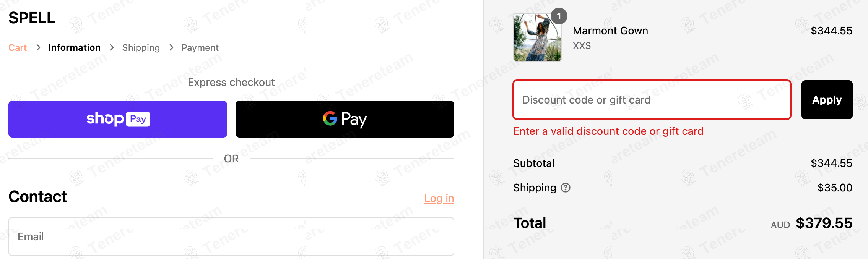Focus the Email input field
Viewport: 868px width, 259px height.
231,236
